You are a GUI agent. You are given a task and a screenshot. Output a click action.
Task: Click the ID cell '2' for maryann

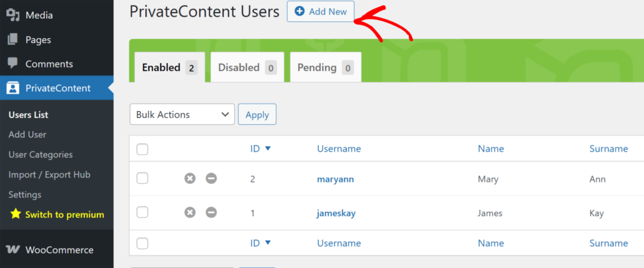coord(253,179)
